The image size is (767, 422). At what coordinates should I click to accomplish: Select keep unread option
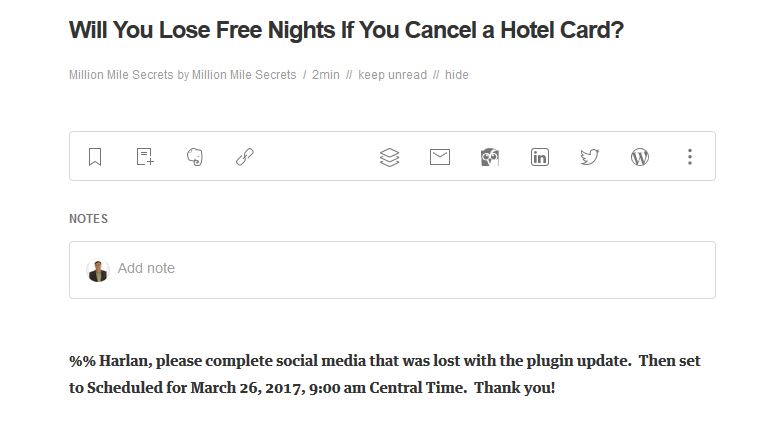point(392,75)
